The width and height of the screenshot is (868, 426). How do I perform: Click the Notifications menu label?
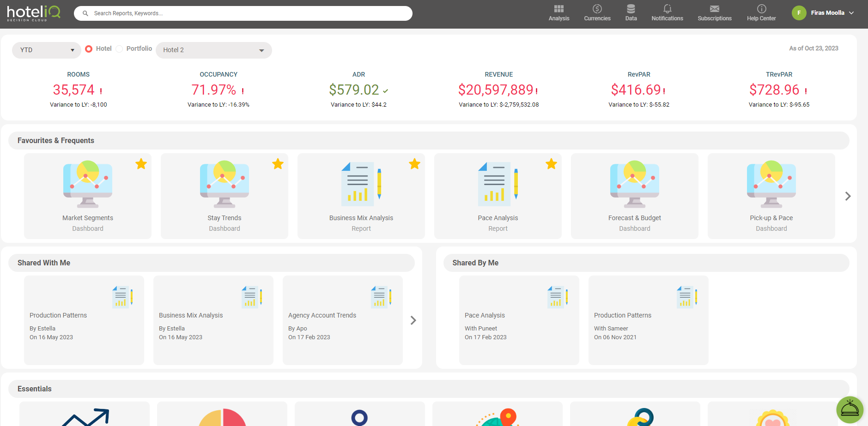pos(667,18)
